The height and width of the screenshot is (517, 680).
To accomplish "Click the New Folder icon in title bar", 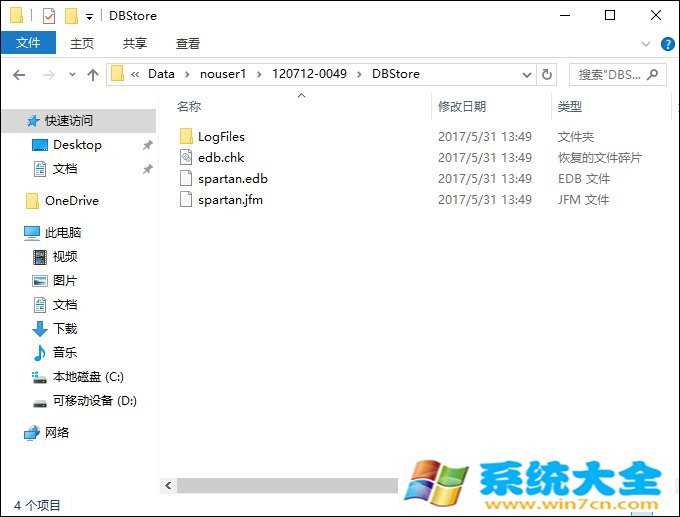I will (x=71, y=15).
